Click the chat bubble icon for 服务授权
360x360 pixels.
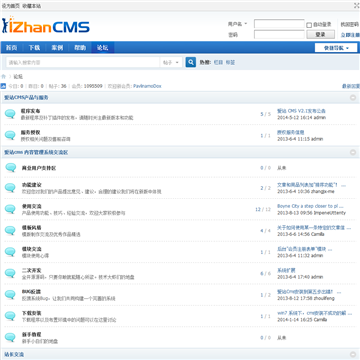click(x=10, y=135)
